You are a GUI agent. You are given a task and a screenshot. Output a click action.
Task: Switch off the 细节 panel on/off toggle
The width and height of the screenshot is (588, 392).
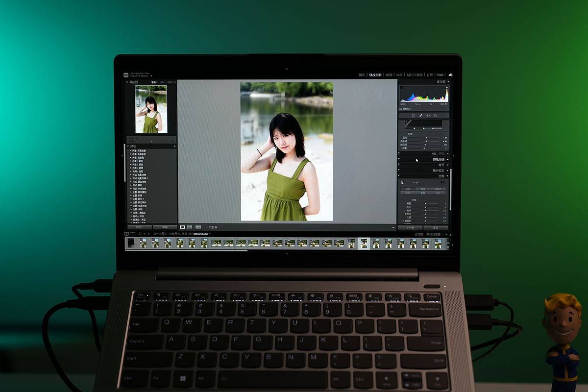[x=398, y=165]
